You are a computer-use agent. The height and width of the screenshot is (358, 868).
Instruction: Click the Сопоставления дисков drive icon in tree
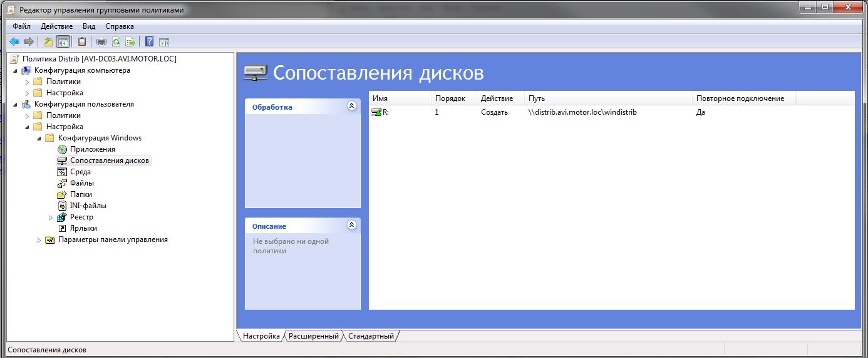pos(62,161)
